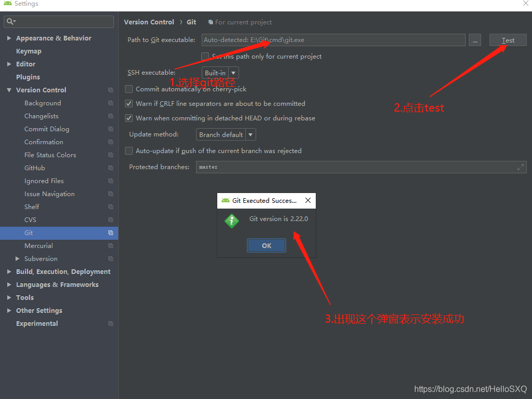Open Plugins settings
The height and width of the screenshot is (399, 532).
click(x=28, y=77)
